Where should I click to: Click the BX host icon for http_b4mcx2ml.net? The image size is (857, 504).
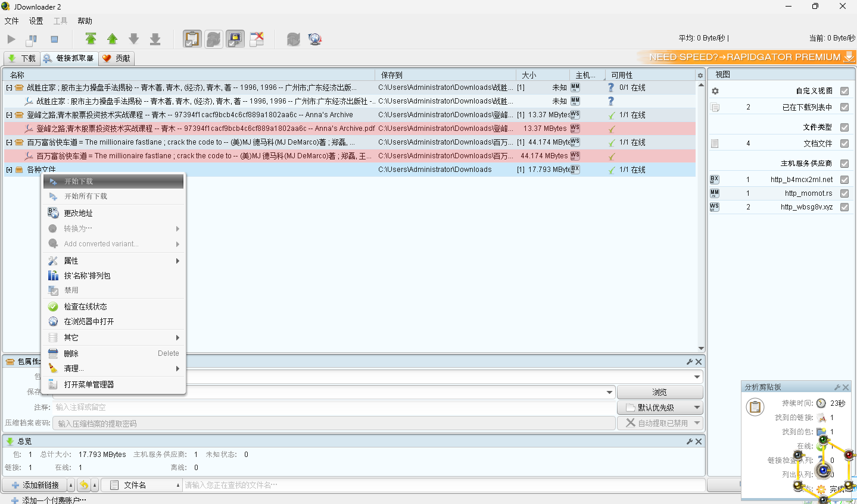pyautogui.click(x=714, y=179)
